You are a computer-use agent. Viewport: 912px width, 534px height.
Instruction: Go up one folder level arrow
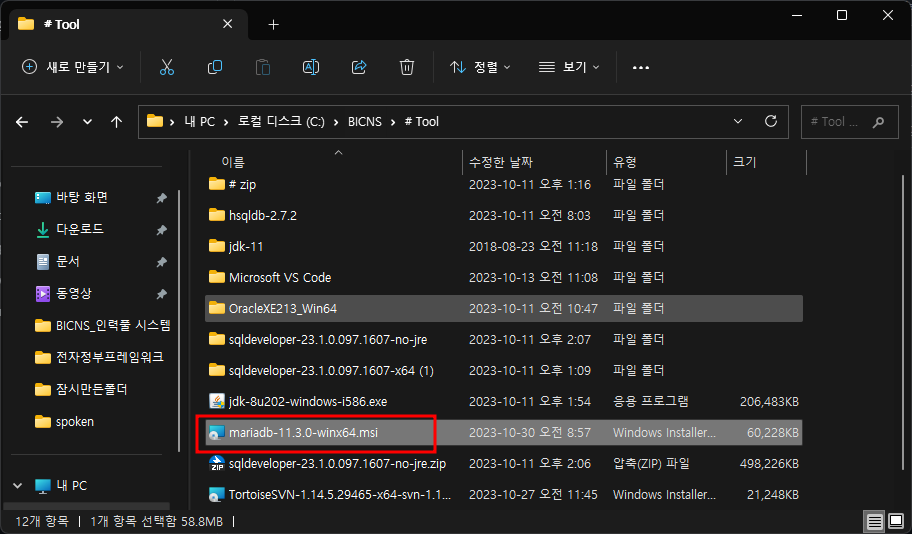coord(116,122)
